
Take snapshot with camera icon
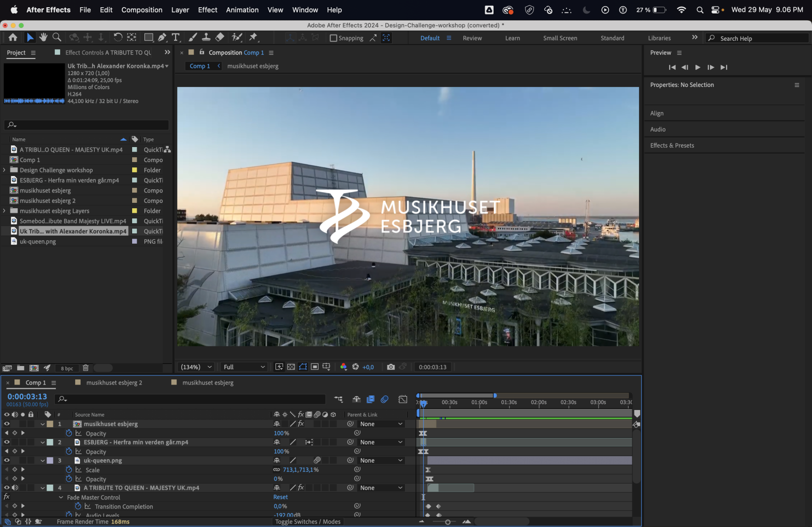(391, 367)
